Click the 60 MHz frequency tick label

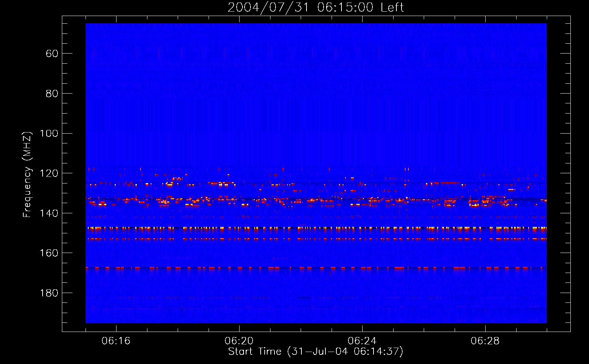[x=52, y=54]
